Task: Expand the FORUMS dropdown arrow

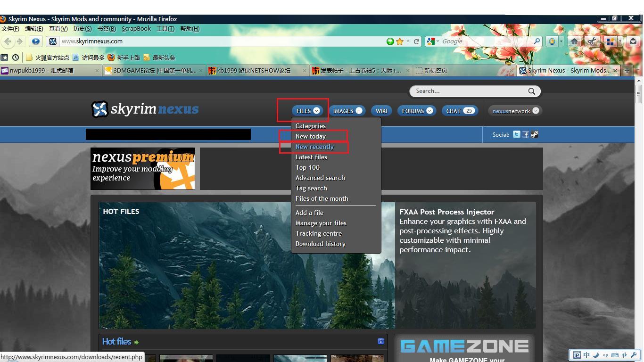Action: tap(430, 111)
